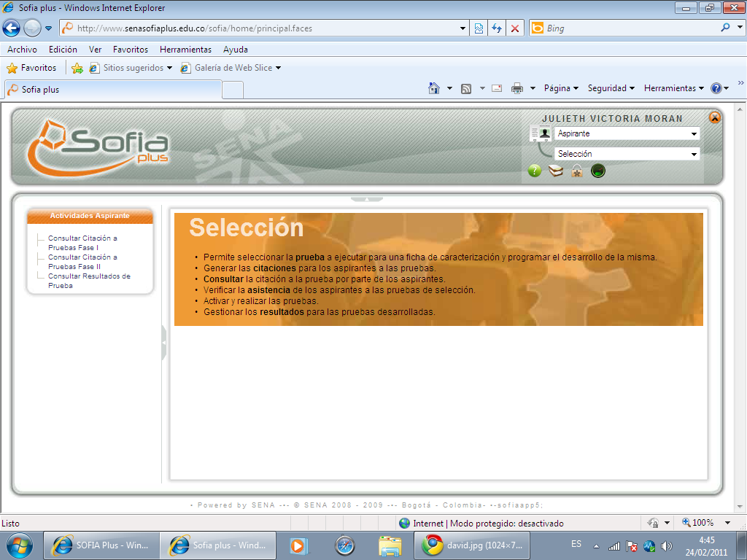Click the padlock settings icon in the header
Screen dimensions: 747x560
[576, 170]
